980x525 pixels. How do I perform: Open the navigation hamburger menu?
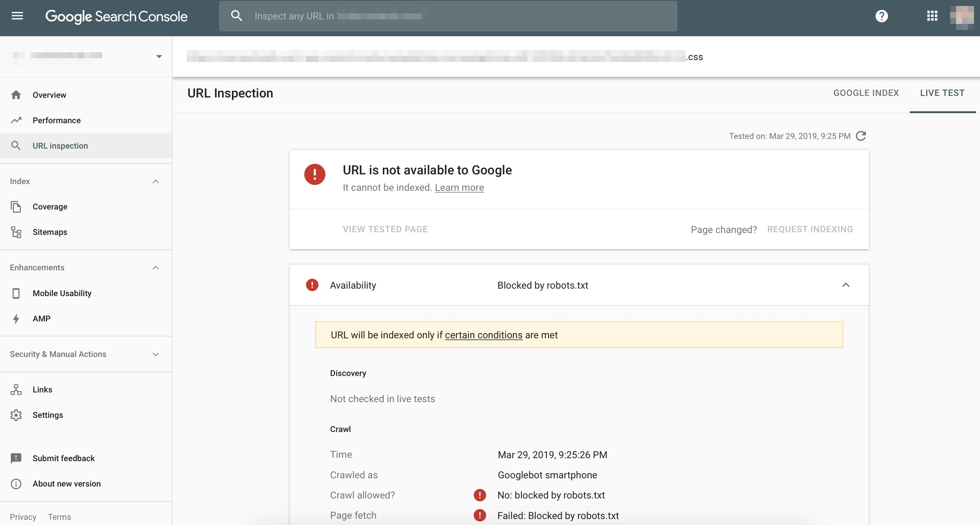point(17,16)
